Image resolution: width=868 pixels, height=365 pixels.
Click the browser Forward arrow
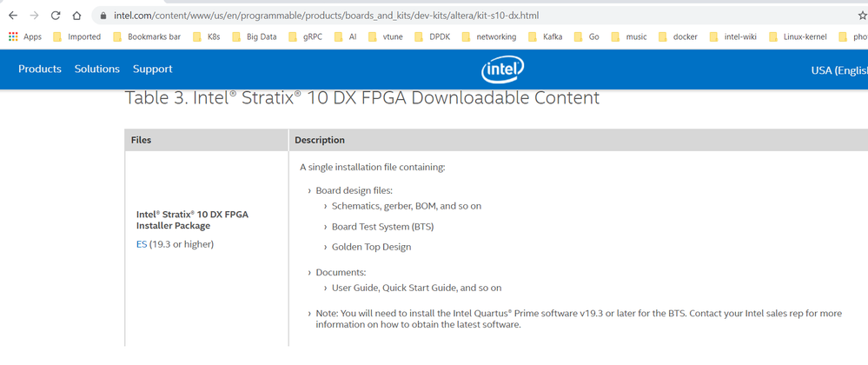pyautogui.click(x=35, y=16)
